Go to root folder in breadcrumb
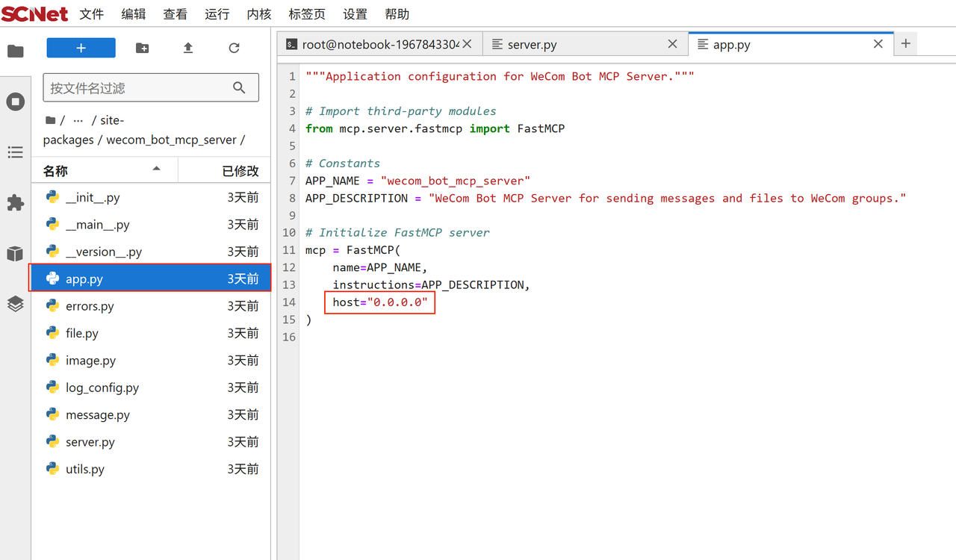This screenshot has height=560, width=956. click(x=51, y=120)
